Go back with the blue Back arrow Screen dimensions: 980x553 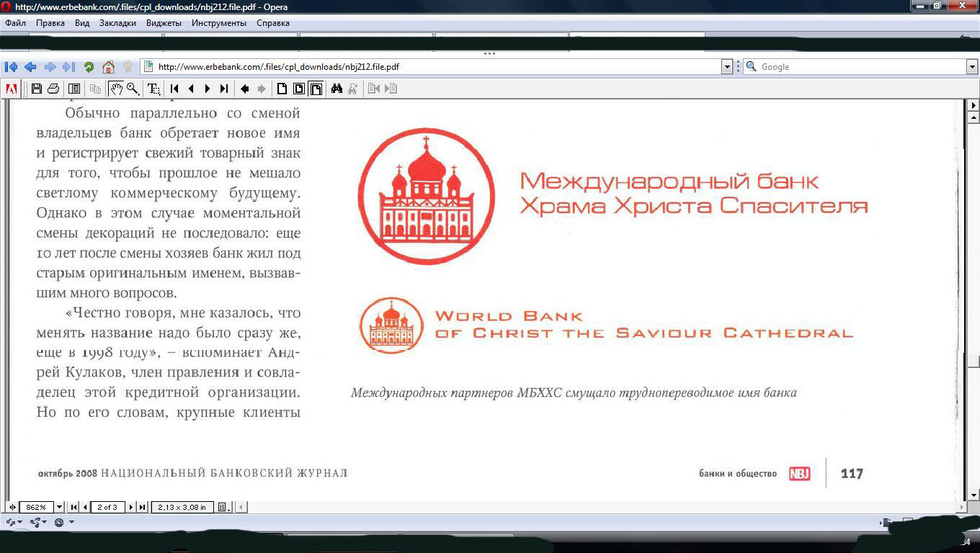click(x=30, y=67)
